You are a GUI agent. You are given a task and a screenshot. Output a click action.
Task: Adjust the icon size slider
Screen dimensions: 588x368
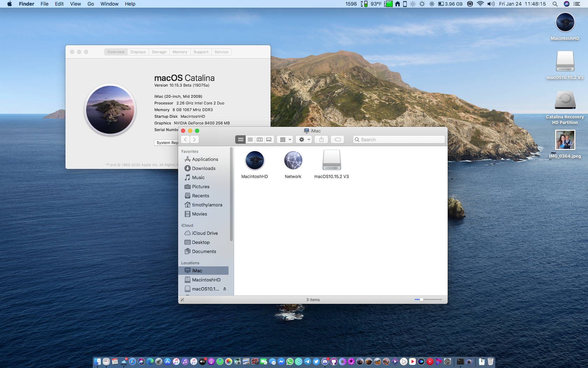coord(421,300)
